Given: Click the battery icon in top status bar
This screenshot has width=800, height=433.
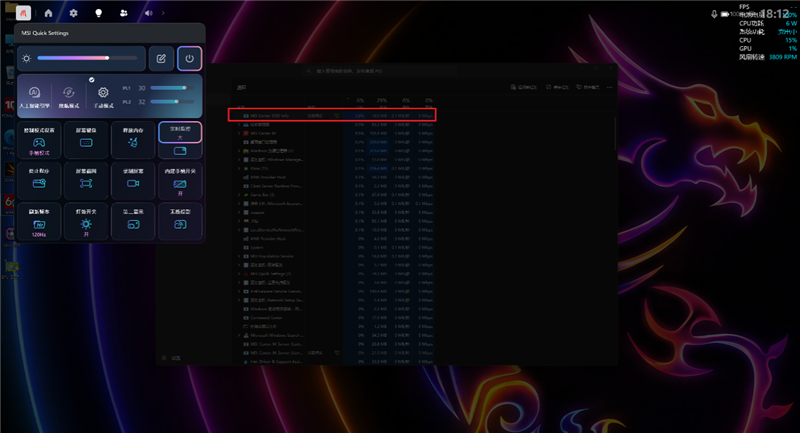Looking at the screenshot, I should tap(724, 14).
